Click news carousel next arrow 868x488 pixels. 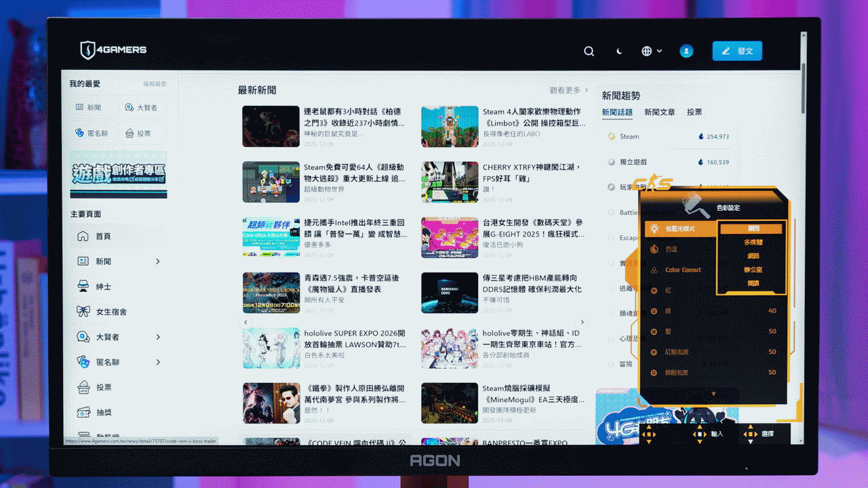coord(582,322)
